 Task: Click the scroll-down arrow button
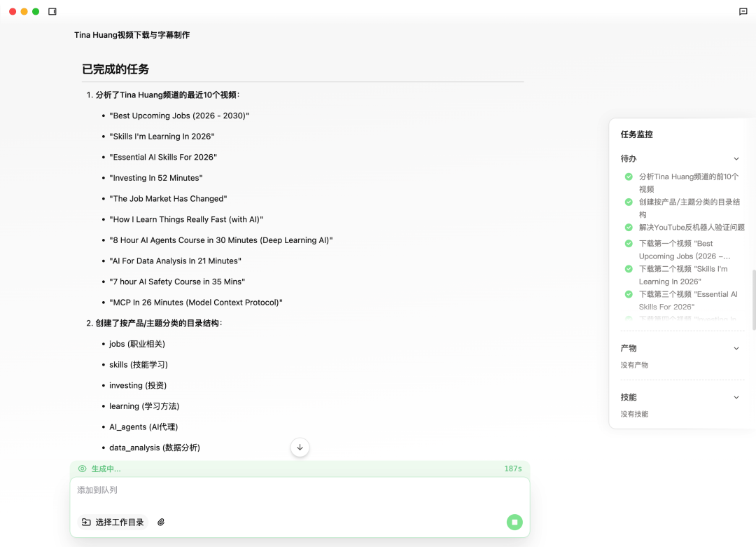pos(300,448)
